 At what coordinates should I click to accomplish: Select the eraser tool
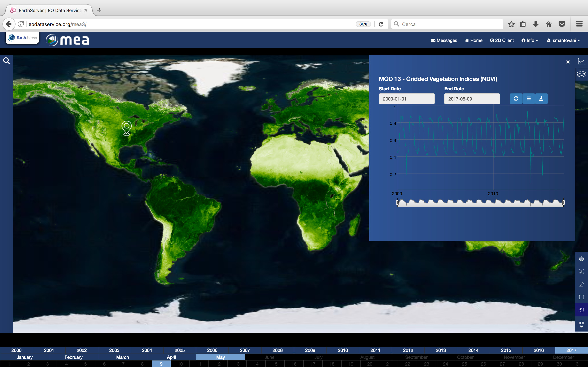tap(581, 284)
